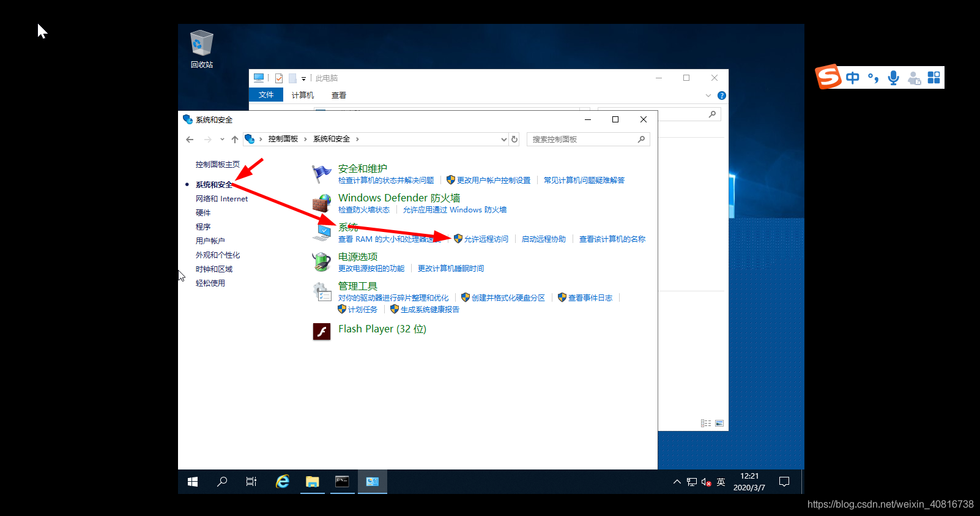The width and height of the screenshot is (980, 516).
Task: Click the Sogou microphone voice input icon
Action: click(893, 78)
